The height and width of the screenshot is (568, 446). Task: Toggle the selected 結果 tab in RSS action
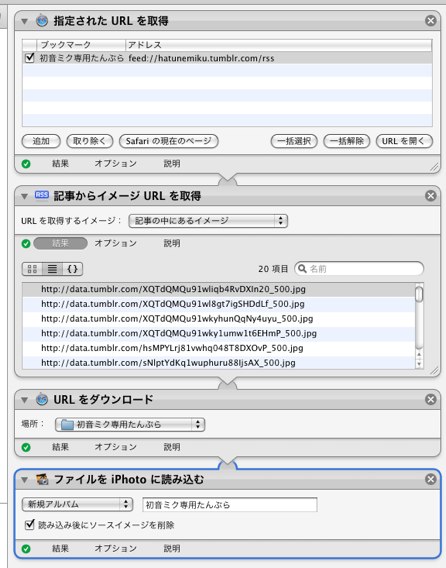pos(60,243)
